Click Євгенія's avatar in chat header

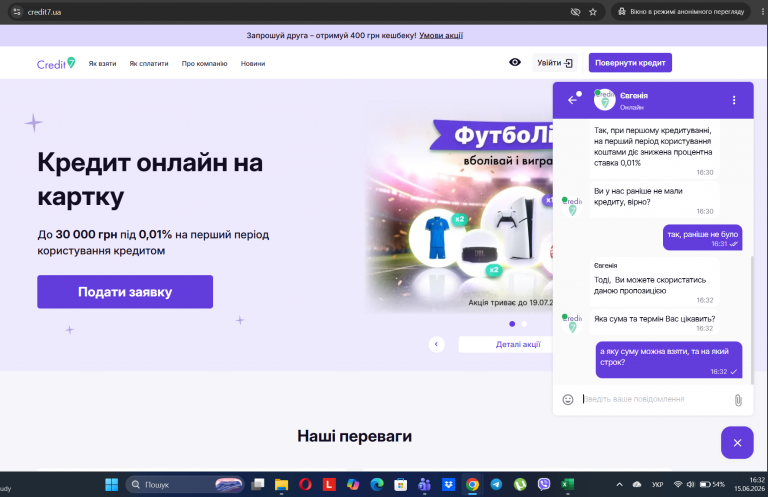(604, 100)
